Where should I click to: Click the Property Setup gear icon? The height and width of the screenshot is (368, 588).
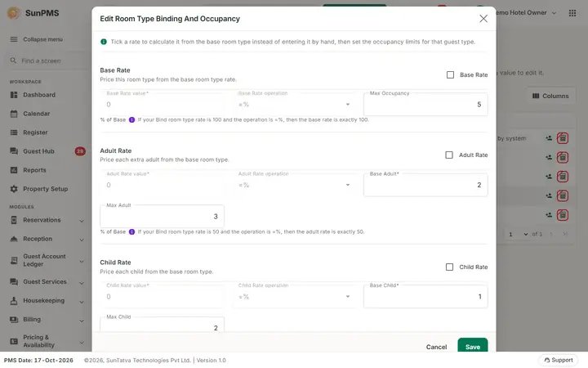(x=14, y=189)
